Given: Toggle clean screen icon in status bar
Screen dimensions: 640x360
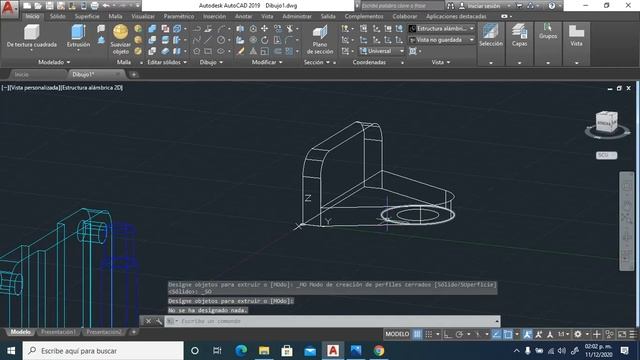Looking at the screenshot, I should click(x=622, y=334).
